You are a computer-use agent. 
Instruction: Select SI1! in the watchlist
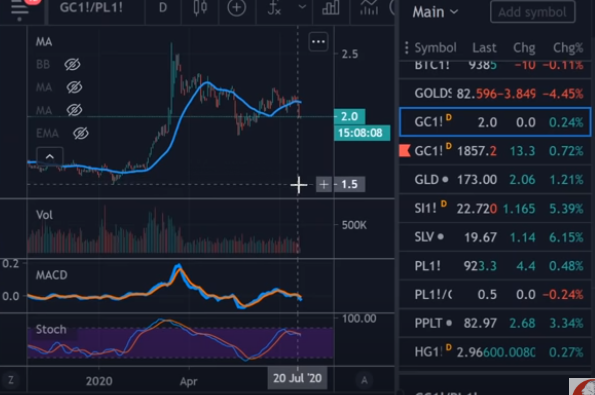pyautogui.click(x=495, y=208)
